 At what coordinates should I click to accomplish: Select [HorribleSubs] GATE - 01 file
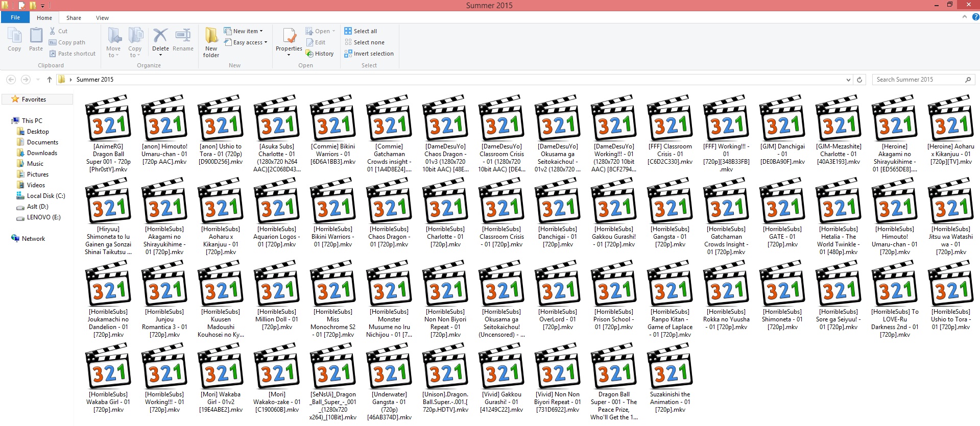tap(782, 213)
